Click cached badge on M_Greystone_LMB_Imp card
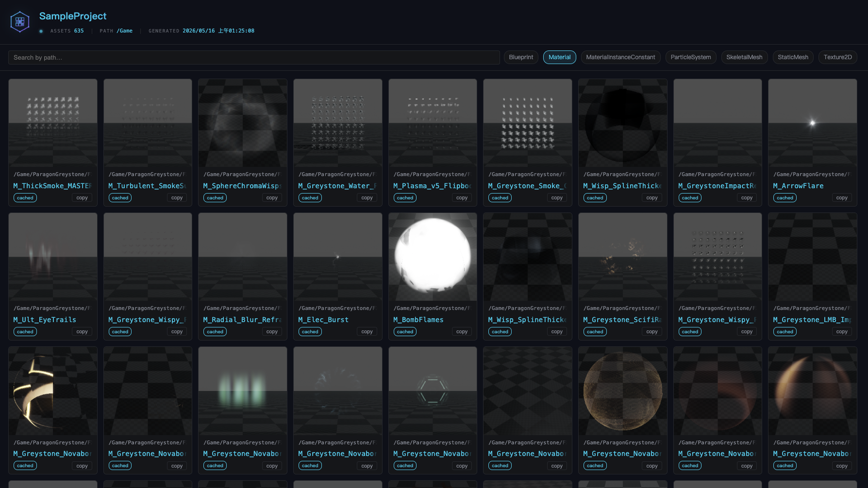This screenshot has height=488, width=868. tap(785, 331)
